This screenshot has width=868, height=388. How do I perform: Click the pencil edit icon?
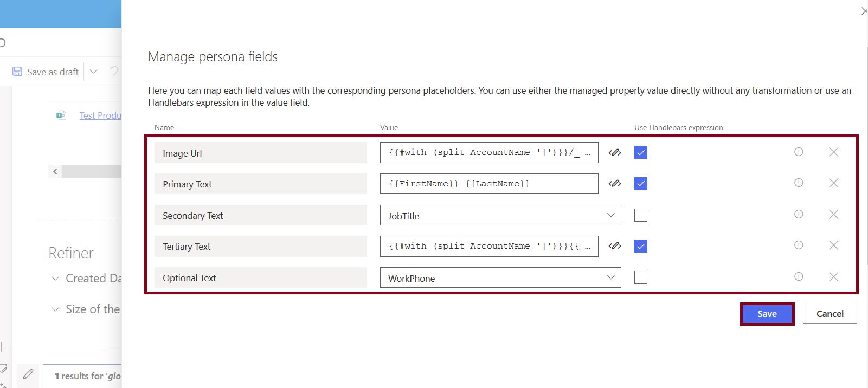(x=28, y=374)
